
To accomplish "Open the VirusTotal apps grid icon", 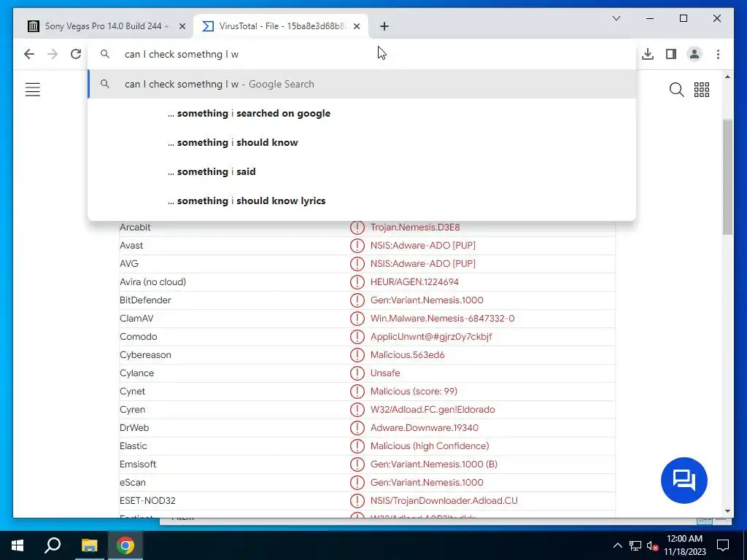I will click(702, 90).
